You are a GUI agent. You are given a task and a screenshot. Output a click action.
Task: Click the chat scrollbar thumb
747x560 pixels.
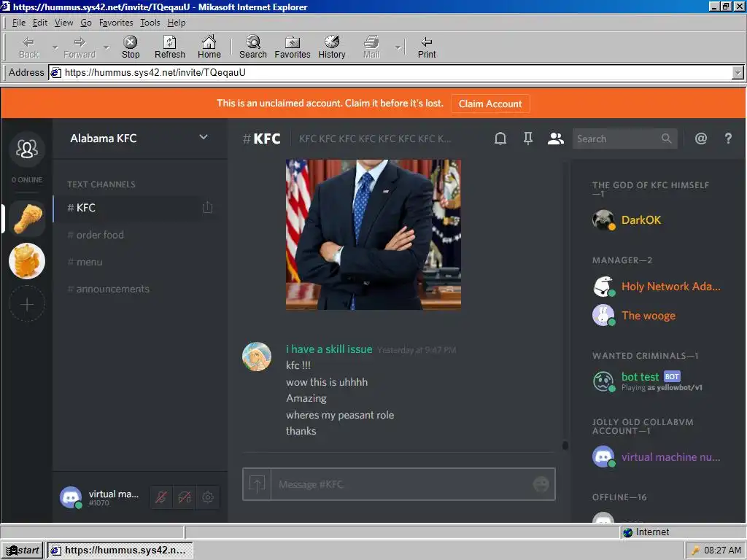pyautogui.click(x=565, y=446)
